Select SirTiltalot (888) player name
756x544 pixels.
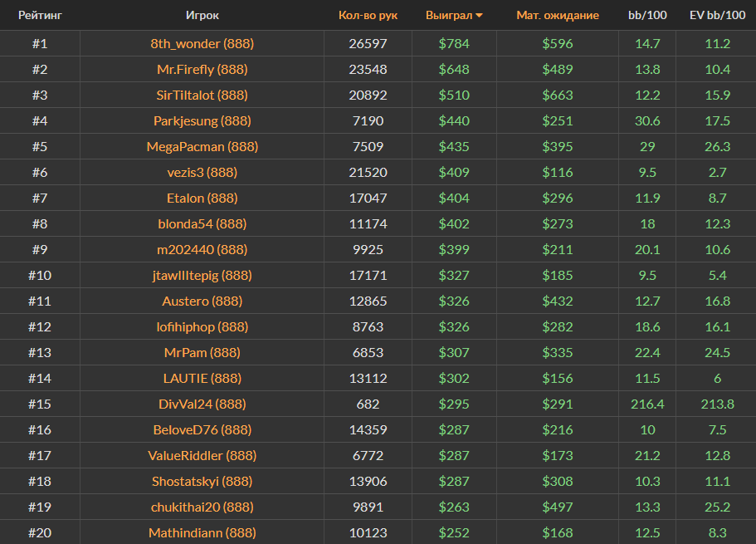pos(202,96)
